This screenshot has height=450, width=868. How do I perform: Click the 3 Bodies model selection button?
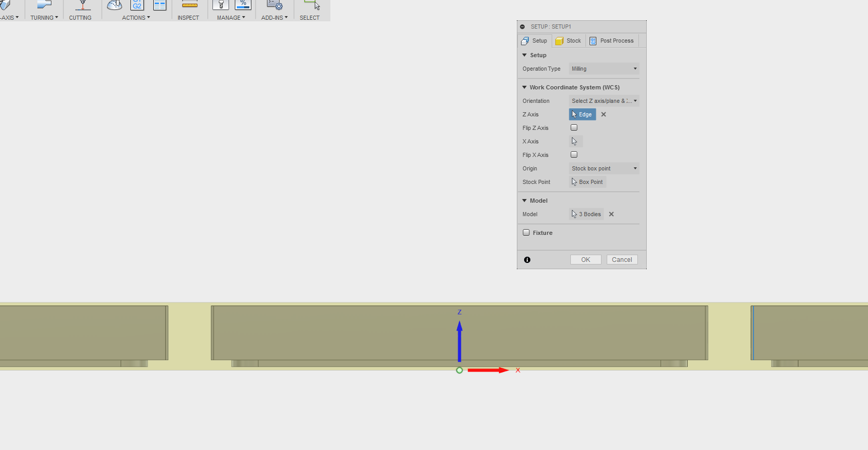[586, 214]
